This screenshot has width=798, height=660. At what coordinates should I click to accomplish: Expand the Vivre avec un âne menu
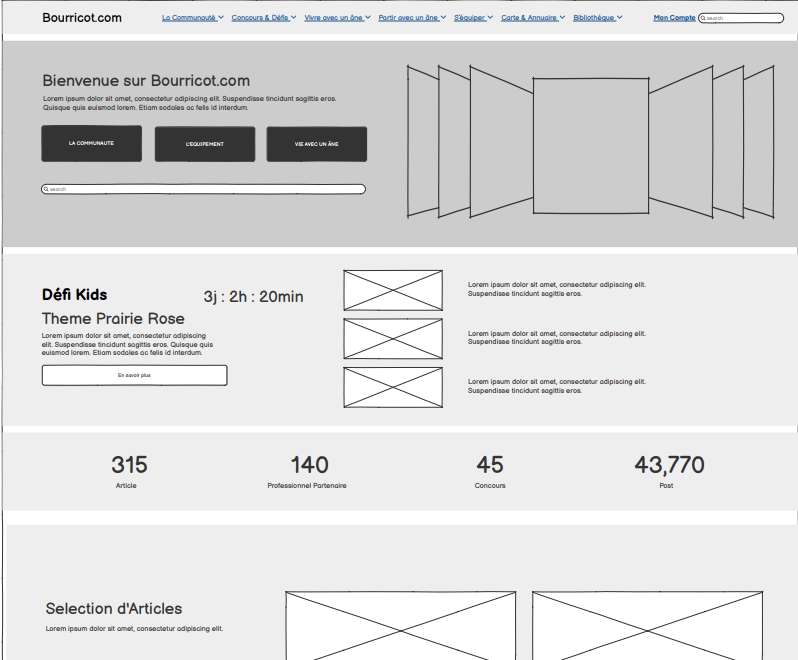(x=337, y=18)
